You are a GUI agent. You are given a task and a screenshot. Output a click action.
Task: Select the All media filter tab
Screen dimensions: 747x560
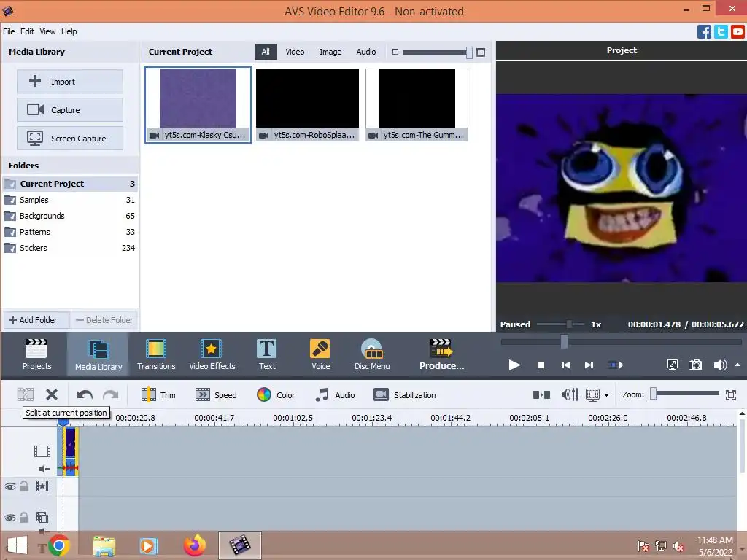(266, 52)
